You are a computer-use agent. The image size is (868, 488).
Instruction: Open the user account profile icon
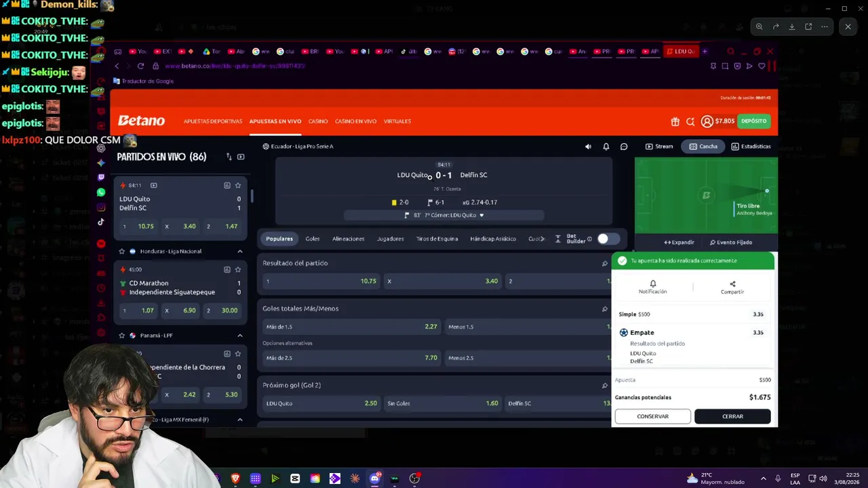707,121
